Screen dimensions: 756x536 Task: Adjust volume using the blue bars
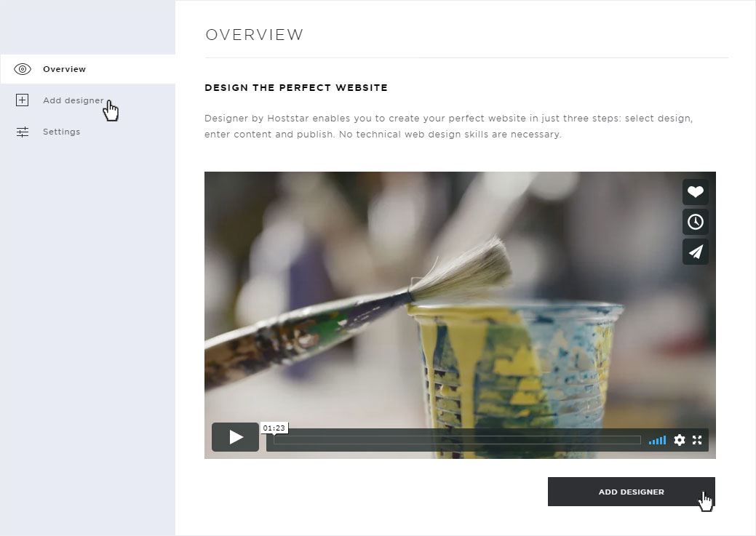click(657, 439)
